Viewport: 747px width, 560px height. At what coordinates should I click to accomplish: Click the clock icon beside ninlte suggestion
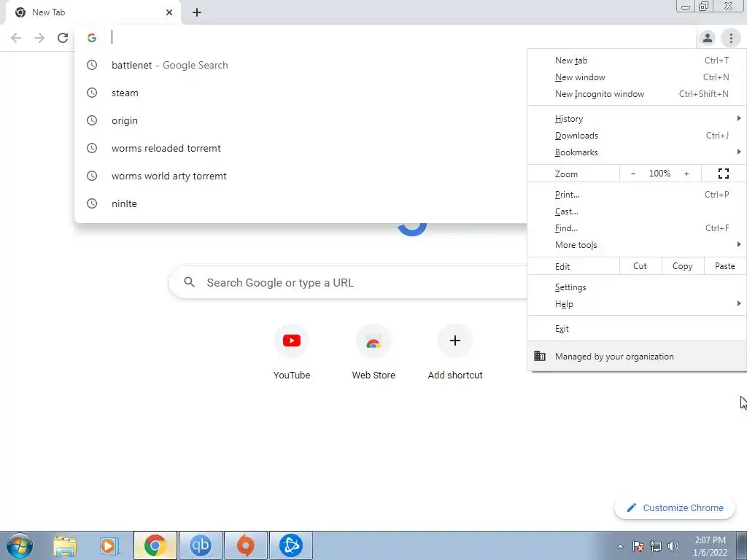pos(92,203)
